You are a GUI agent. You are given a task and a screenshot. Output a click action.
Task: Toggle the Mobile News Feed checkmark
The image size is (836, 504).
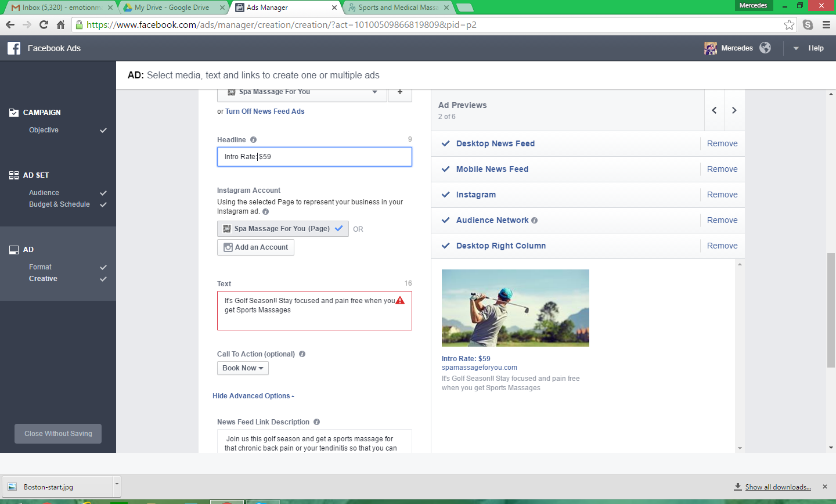point(446,169)
